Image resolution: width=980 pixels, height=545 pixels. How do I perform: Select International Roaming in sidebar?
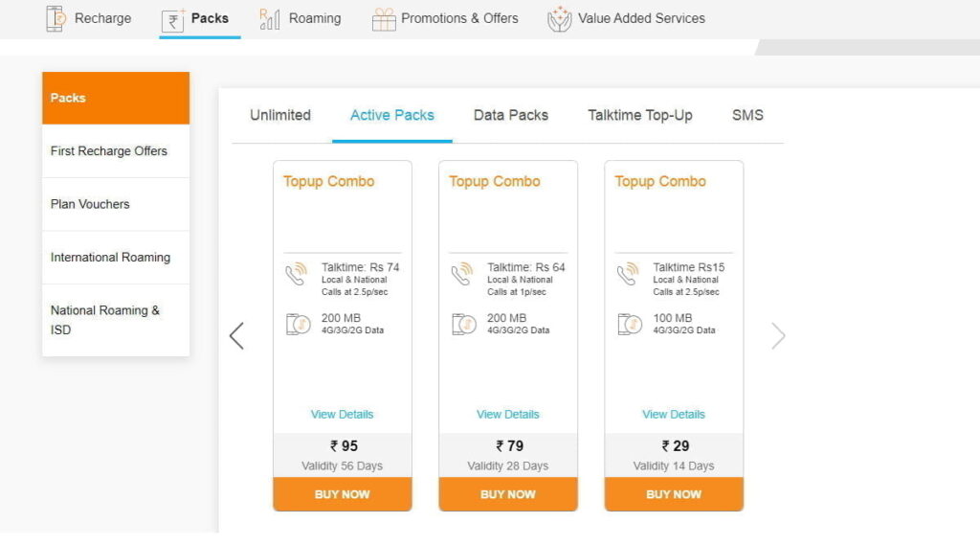point(116,257)
